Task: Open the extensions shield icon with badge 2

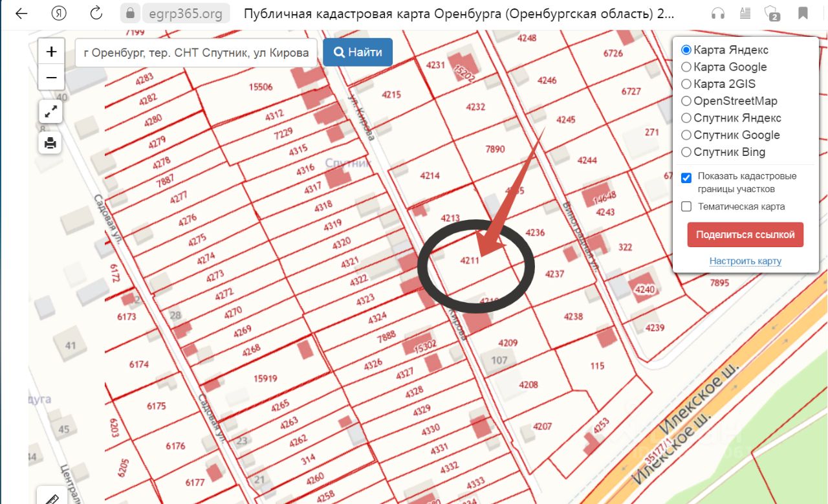Action: pos(771,13)
